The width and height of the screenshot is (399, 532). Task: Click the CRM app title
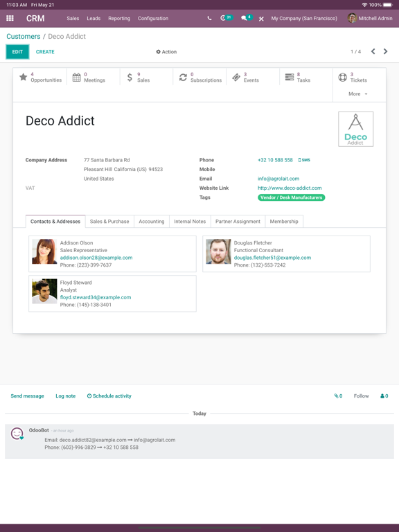35,18
